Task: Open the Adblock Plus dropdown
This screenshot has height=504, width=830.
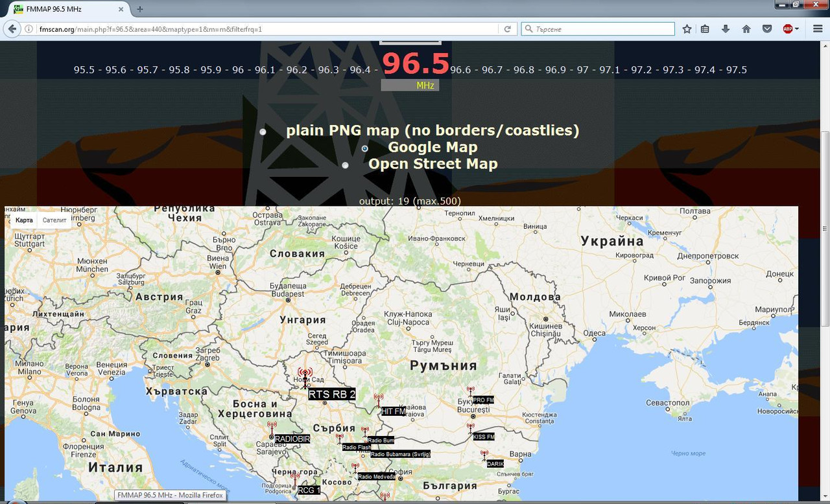Action: tap(797, 29)
